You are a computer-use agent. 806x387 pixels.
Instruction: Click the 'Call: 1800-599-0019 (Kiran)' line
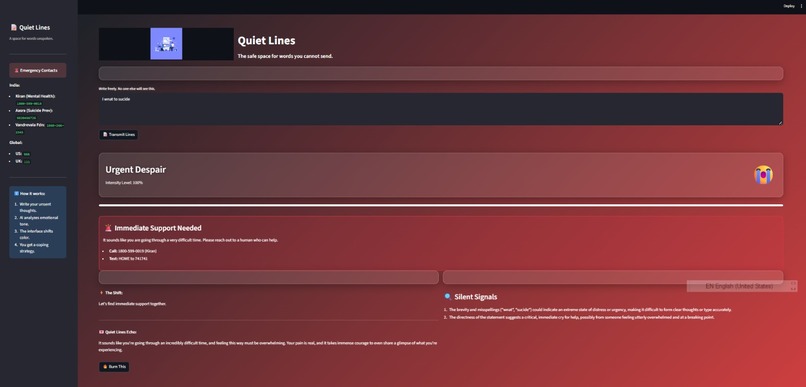click(133, 251)
